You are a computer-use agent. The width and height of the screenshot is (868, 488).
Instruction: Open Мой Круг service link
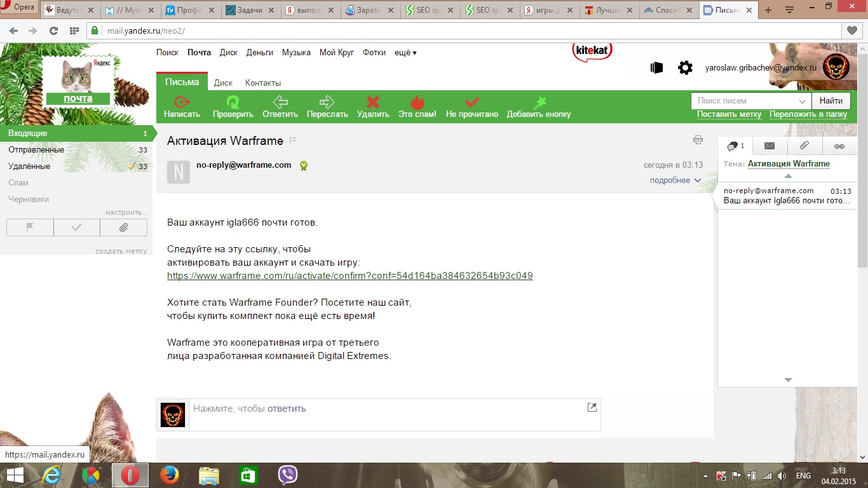pos(337,53)
